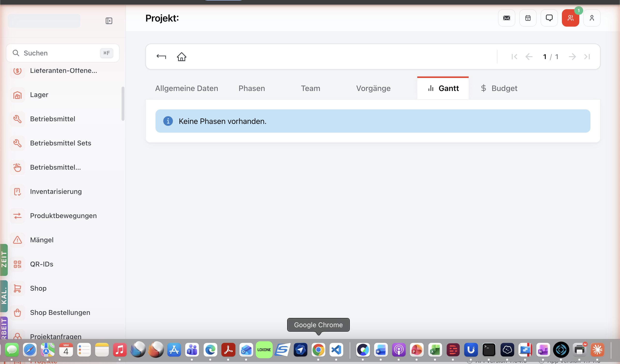Open the Music app in the dock

(x=120, y=350)
